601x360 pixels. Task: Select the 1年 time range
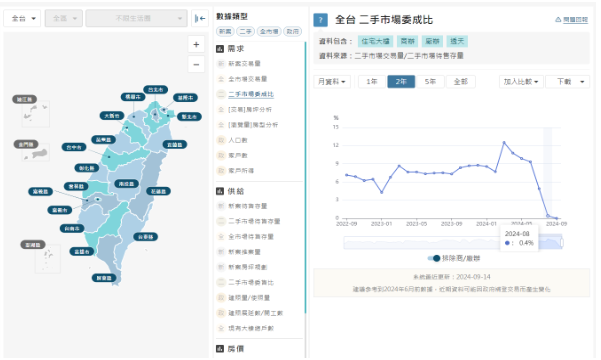point(372,82)
